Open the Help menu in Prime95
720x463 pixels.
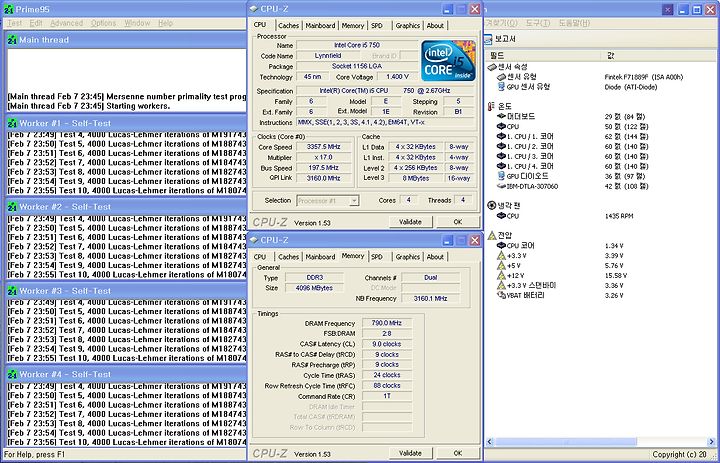click(165, 23)
